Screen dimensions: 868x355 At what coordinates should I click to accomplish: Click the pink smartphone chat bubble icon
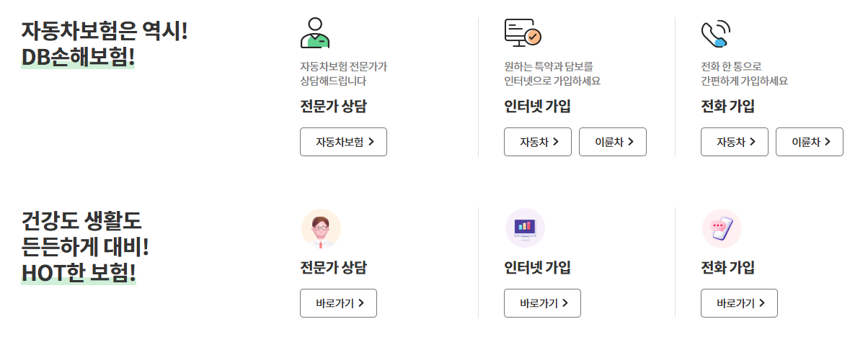721,228
